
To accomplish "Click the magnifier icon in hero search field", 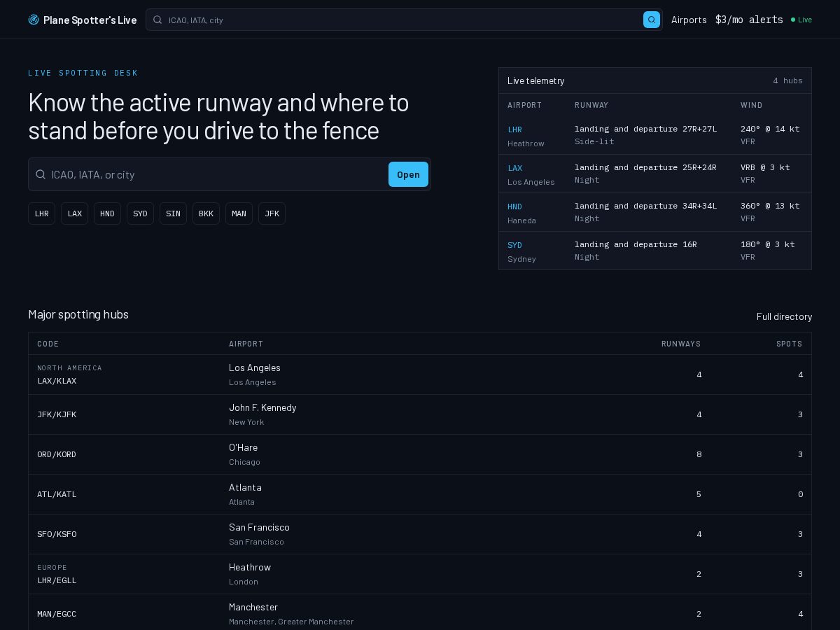I will (x=41, y=174).
